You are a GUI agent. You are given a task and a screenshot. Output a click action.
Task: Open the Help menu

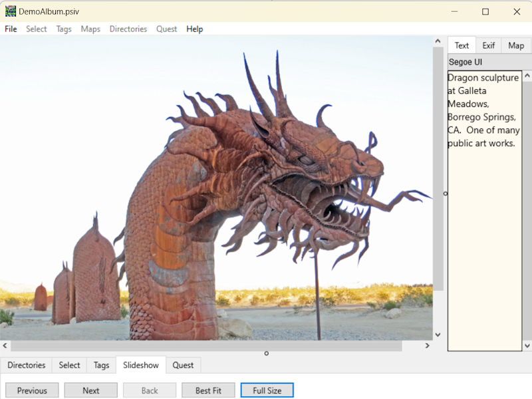(194, 29)
